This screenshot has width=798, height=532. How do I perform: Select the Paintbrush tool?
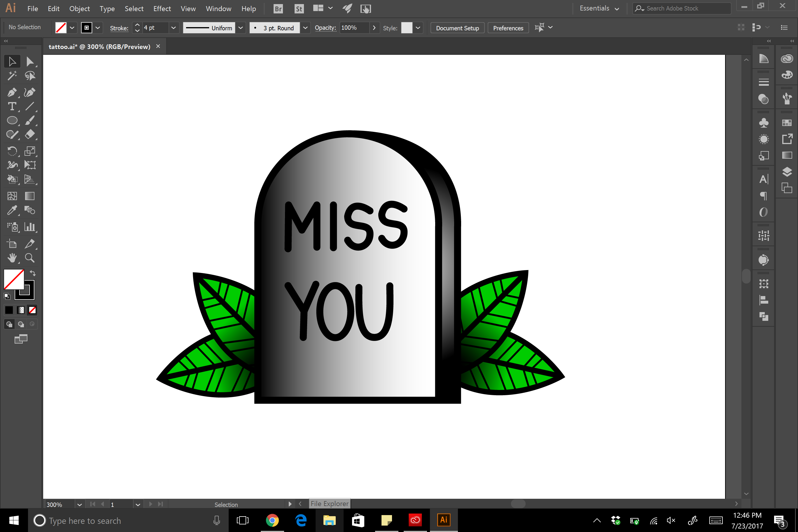[30, 120]
